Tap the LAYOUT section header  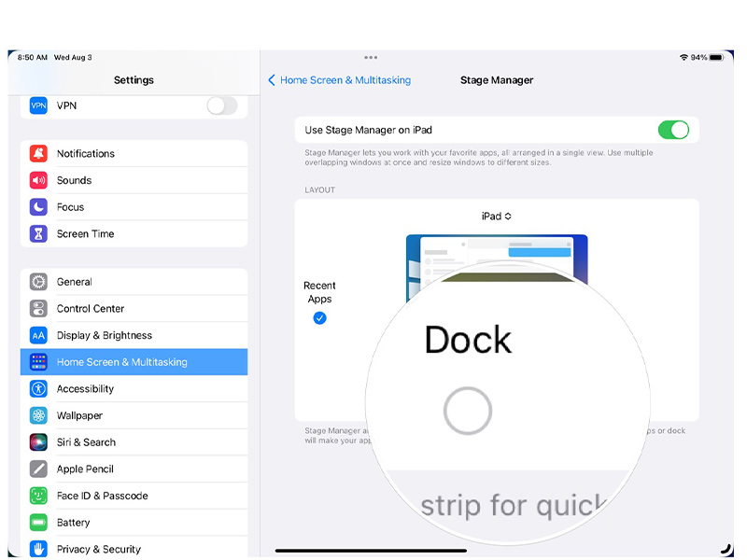point(319,190)
